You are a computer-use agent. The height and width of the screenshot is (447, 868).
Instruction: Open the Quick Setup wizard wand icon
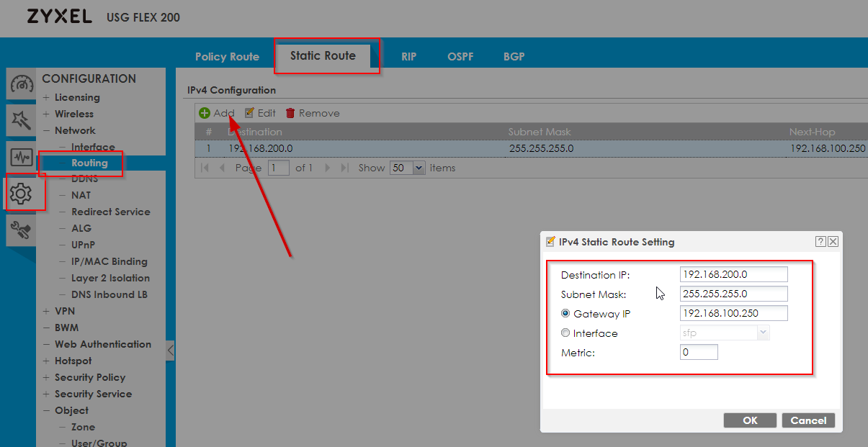coord(21,120)
